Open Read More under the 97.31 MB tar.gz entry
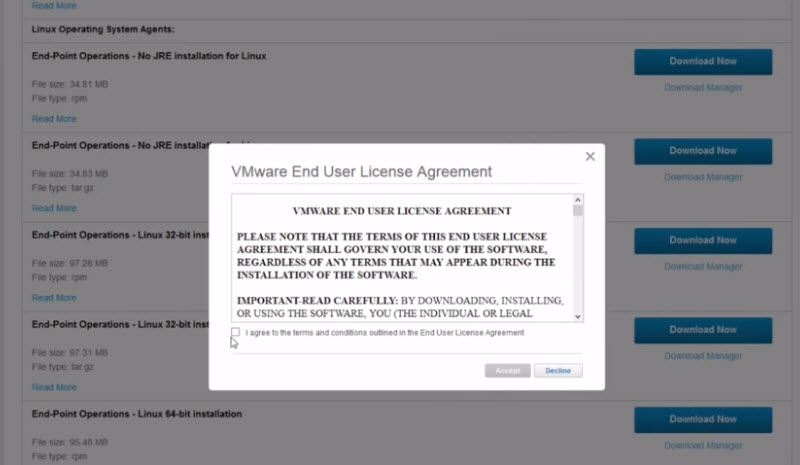This screenshot has width=800, height=465. 54,387
